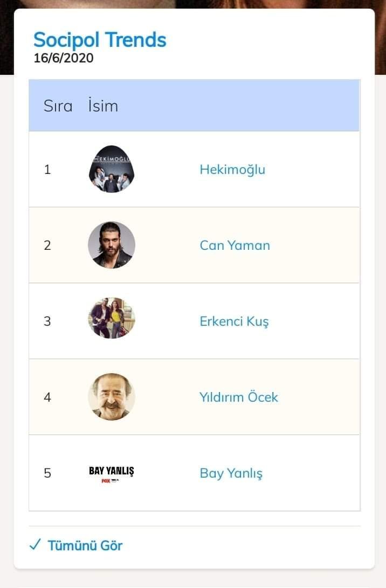Open the round avatar beside Can Yaman
The image size is (386, 588).
(x=111, y=245)
